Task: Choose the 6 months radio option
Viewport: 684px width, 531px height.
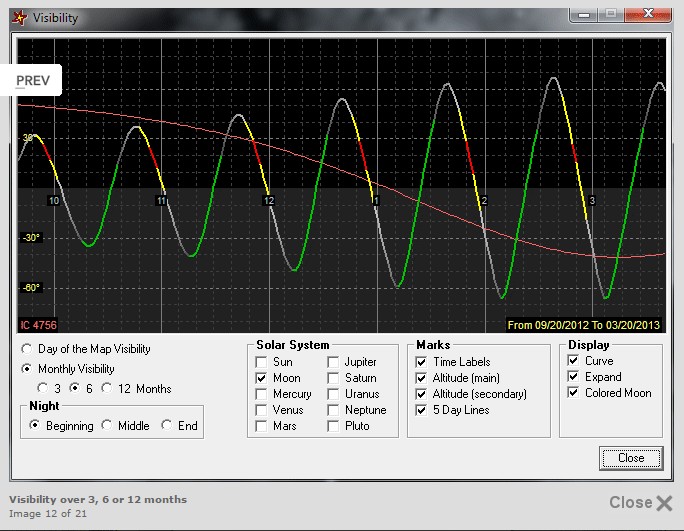Action: click(x=75, y=388)
